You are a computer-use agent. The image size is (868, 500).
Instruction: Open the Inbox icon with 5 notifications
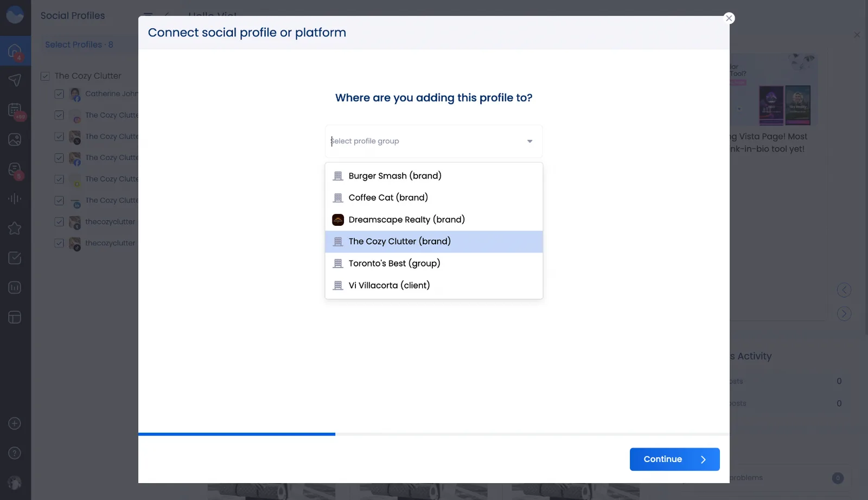point(14,169)
